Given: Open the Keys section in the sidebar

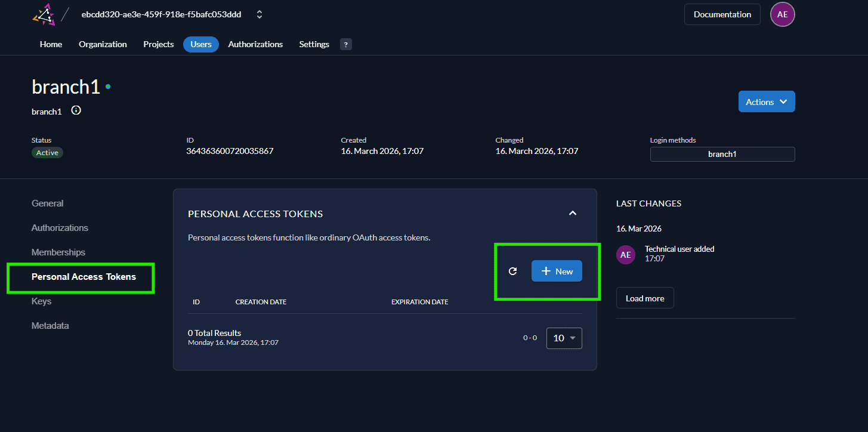Looking at the screenshot, I should click(x=41, y=301).
